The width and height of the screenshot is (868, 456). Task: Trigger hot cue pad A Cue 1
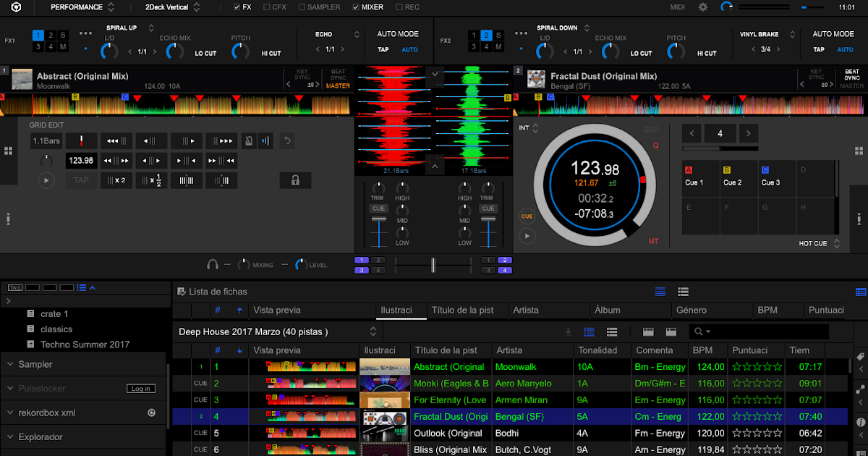pos(699,178)
